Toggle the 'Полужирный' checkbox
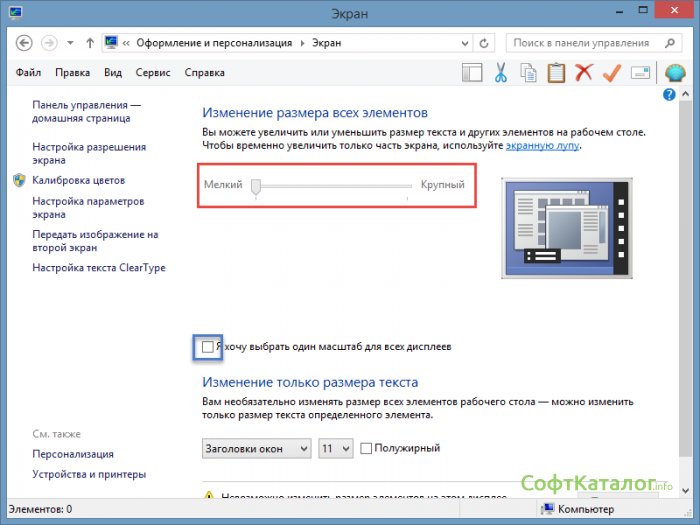The width and height of the screenshot is (700, 525). [366, 448]
